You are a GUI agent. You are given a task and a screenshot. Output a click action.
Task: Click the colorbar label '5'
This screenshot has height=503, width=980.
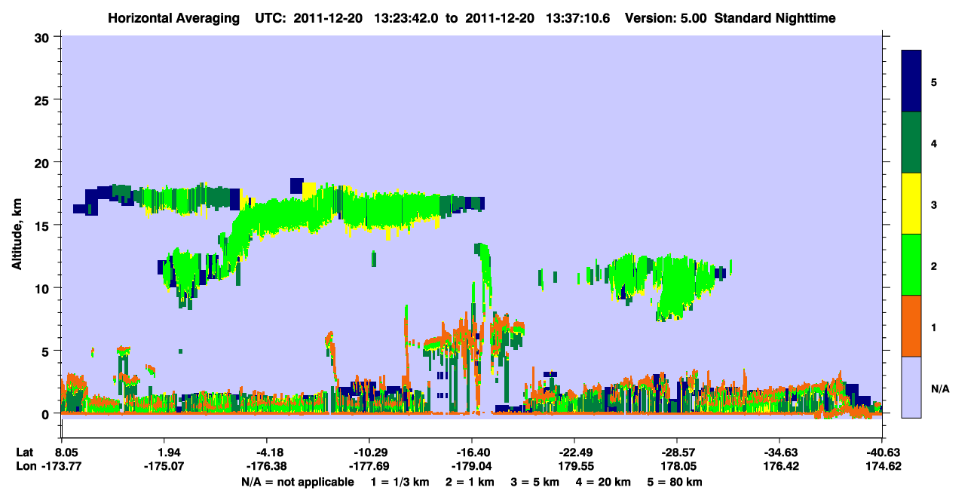click(x=934, y=81)
